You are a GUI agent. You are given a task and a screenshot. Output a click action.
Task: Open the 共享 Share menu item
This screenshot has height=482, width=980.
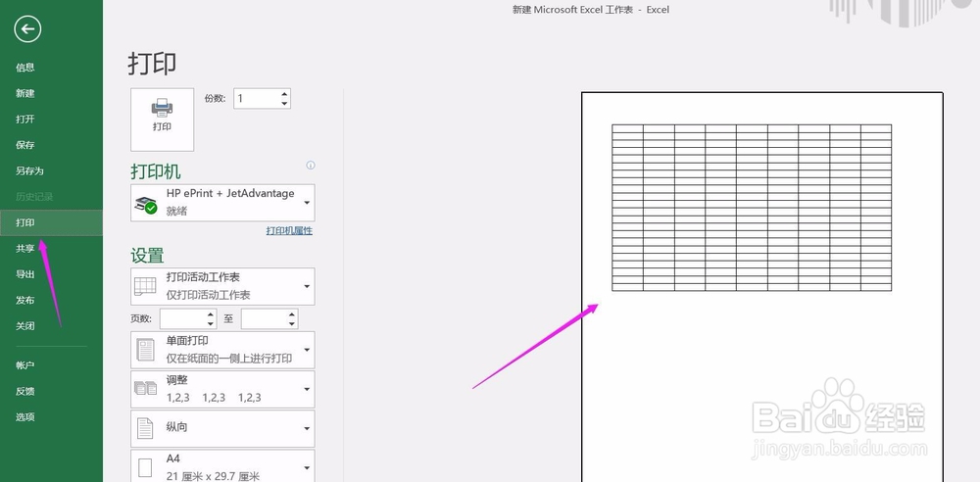click(x=51, y=248)
